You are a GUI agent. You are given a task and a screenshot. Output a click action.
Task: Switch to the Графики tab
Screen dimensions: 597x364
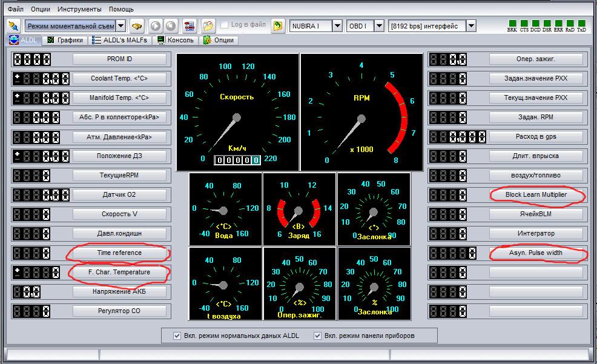(65, 40)
